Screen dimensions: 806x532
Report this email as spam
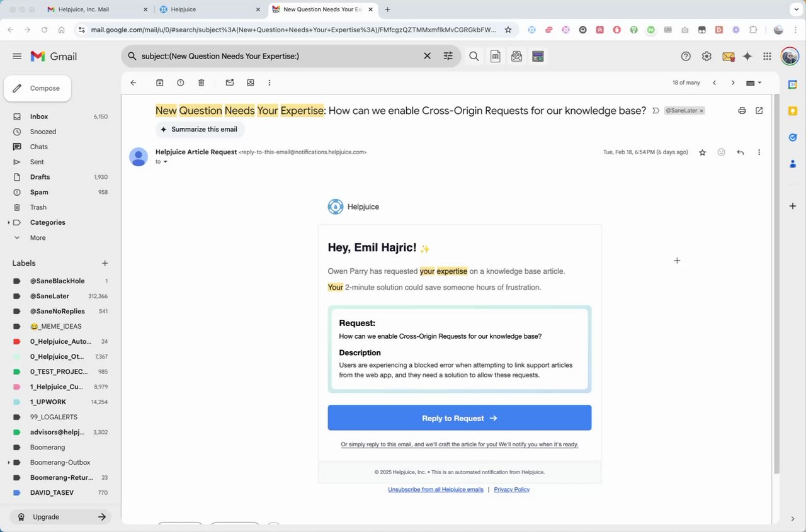181,82
